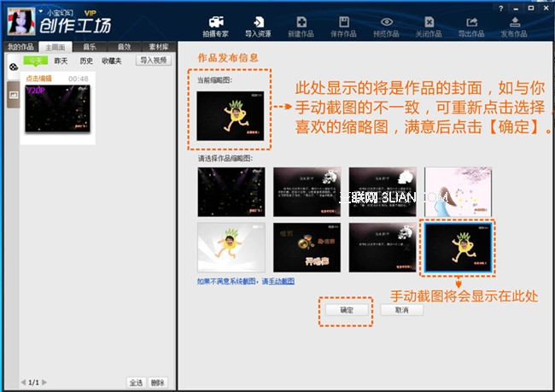Viewport: 555px width, 392px height.
Task: Switch to the 主画面 tab
Action: coord(55,47)
